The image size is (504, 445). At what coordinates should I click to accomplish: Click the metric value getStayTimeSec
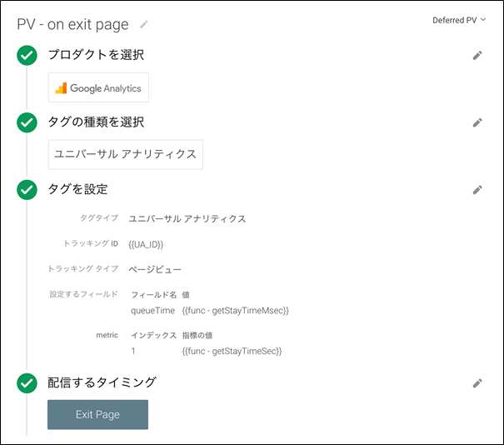(x=231, y=351)
